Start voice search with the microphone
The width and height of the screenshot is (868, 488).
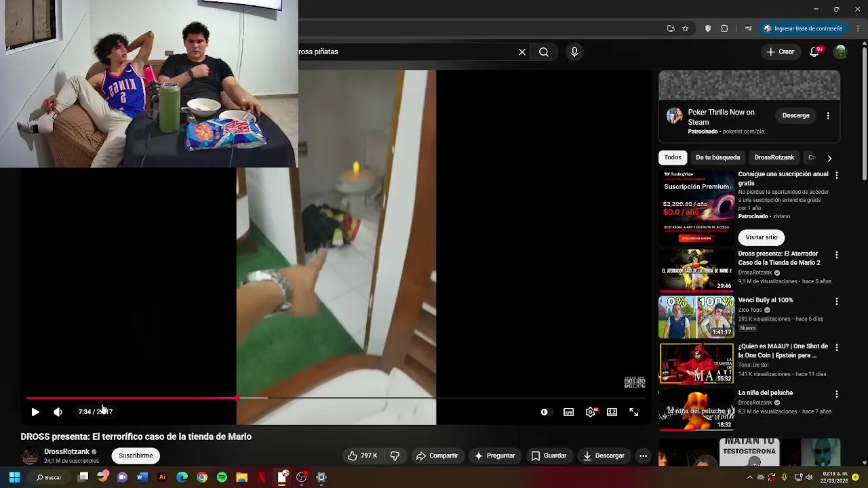[574, 52]
